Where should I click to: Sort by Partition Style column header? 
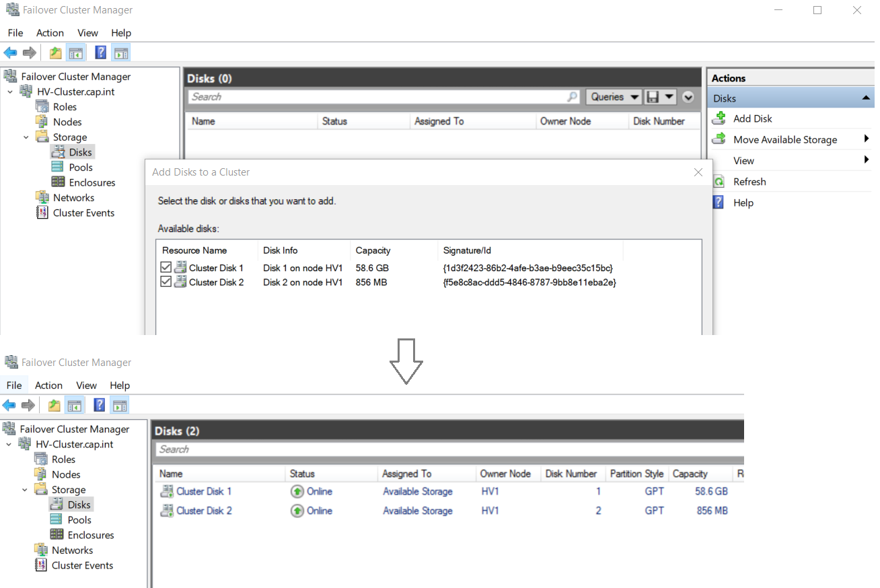[636, 474]
